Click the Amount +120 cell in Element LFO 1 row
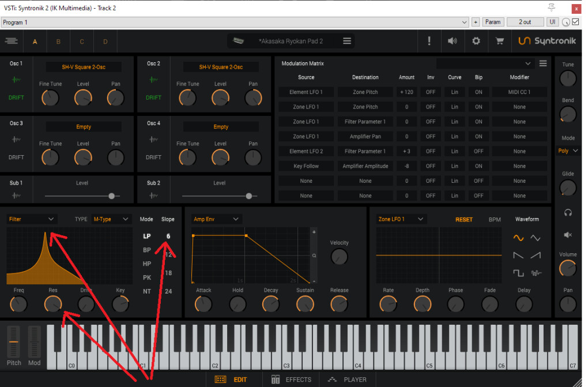The width and height of the screenshot is (588, 387). pos(406,92)
